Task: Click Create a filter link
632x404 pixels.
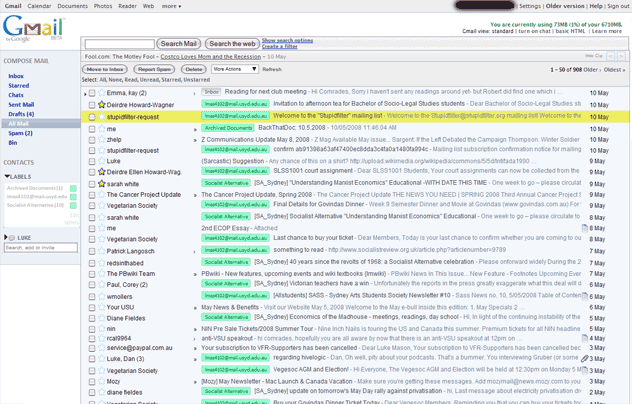Action: pyautogui.click(x=279, y=46)
